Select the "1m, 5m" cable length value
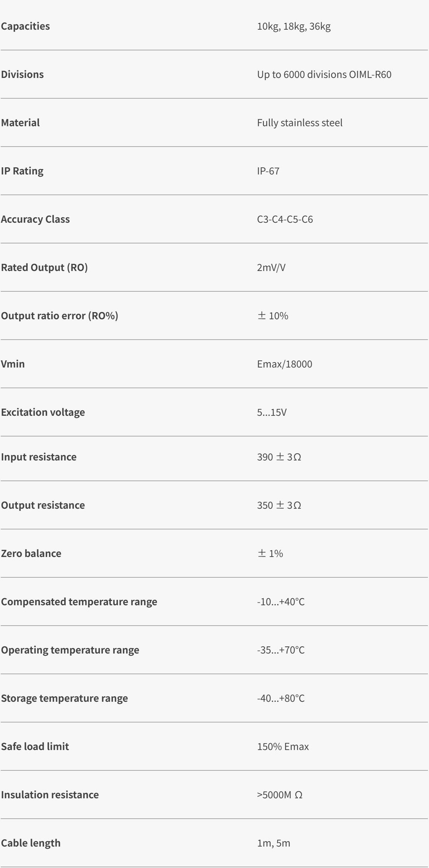The height and width of the screenshot is (868, 429). (x=273, y=843)
